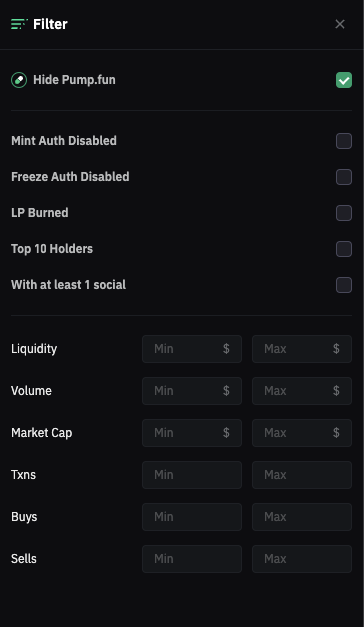Focus the Liquidity Min field
The image size is (364, 627).
coord(192,349)
